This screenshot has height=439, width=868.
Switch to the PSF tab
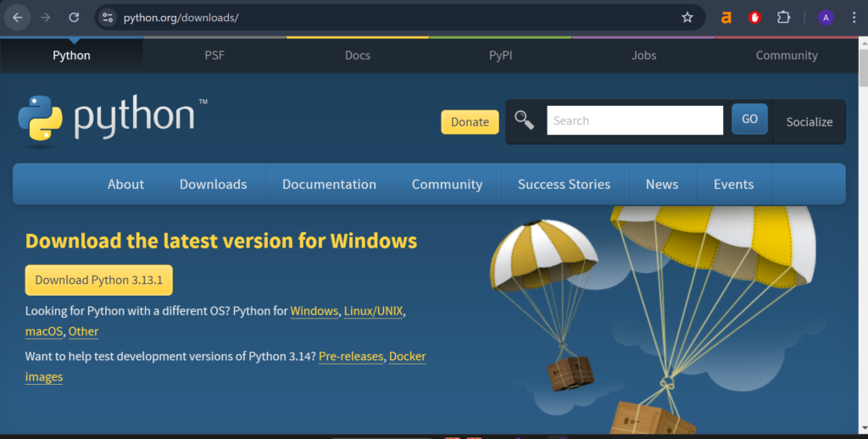pos(214,55)
